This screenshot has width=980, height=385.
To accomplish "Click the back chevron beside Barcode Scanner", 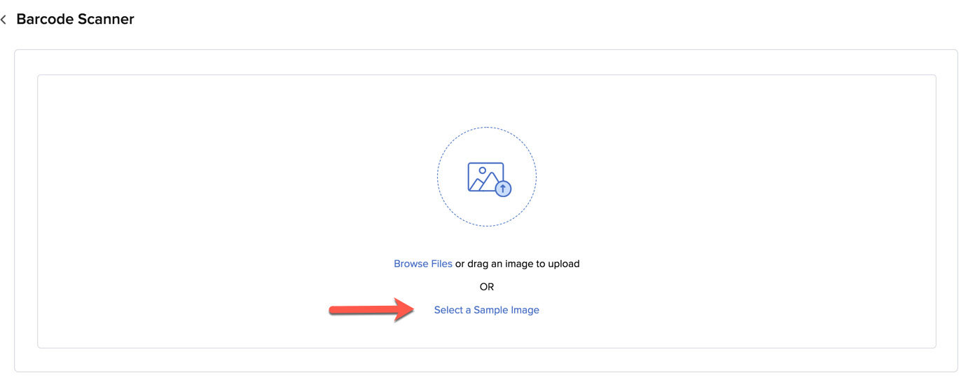I will click(x=4, y=20).
